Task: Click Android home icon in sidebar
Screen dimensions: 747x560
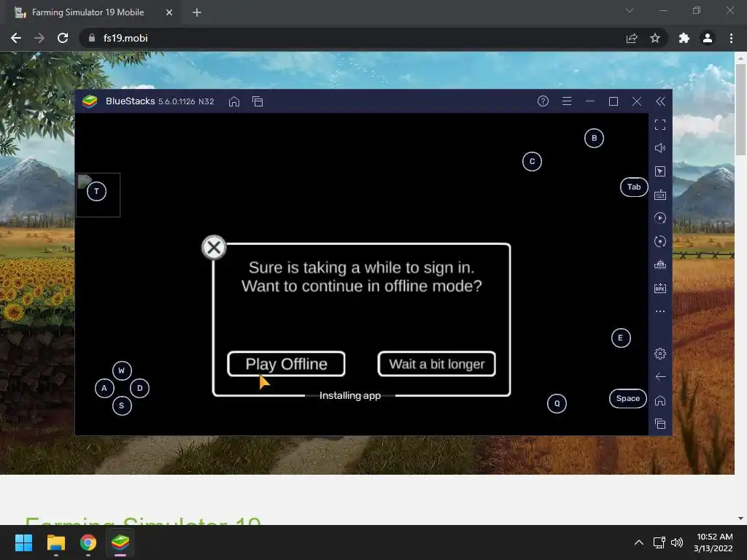Action: coord(659,400)
